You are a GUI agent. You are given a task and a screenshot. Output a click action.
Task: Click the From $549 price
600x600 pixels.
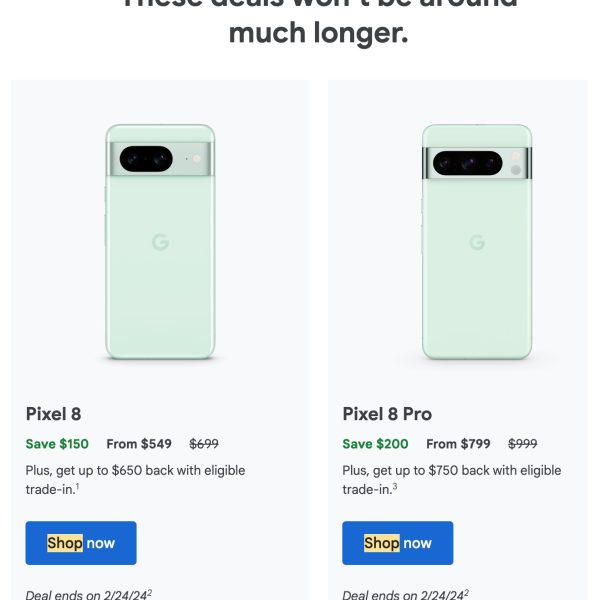tap(139, 444)
